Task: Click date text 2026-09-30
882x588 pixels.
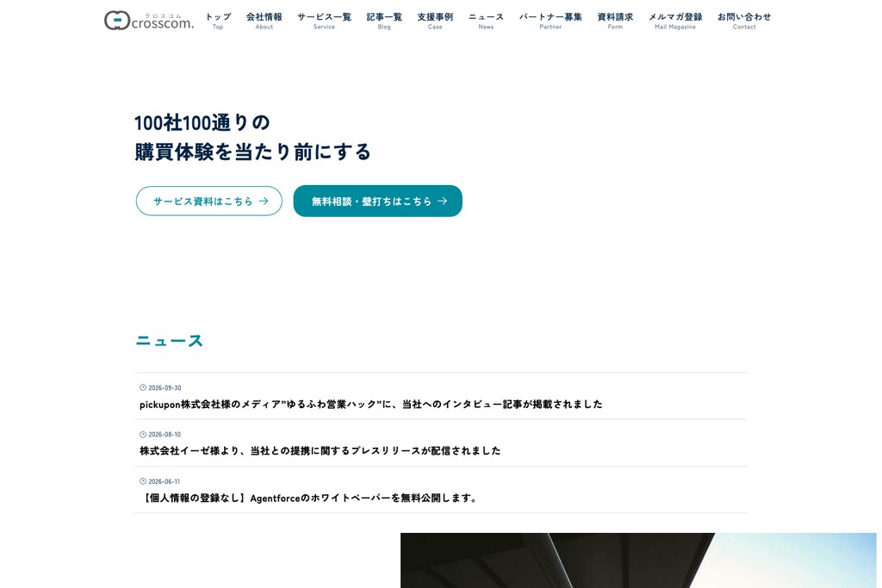Action: (x=165, y=388)
